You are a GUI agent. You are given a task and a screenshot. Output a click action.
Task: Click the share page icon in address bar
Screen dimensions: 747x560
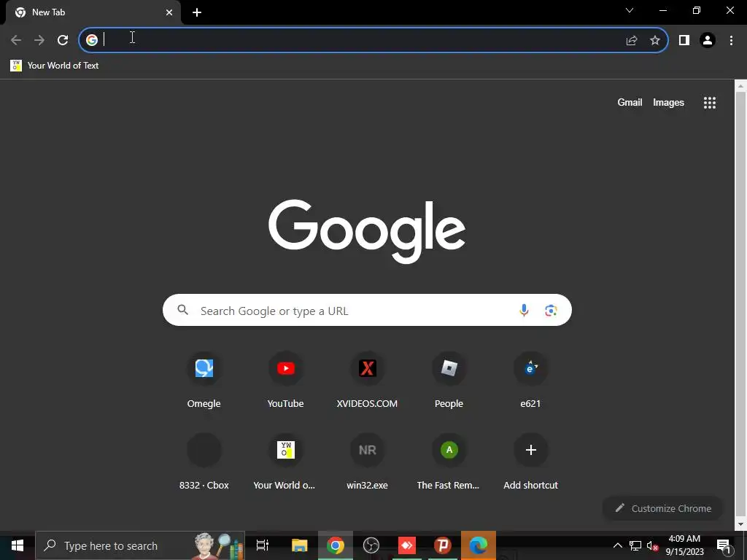632,41
